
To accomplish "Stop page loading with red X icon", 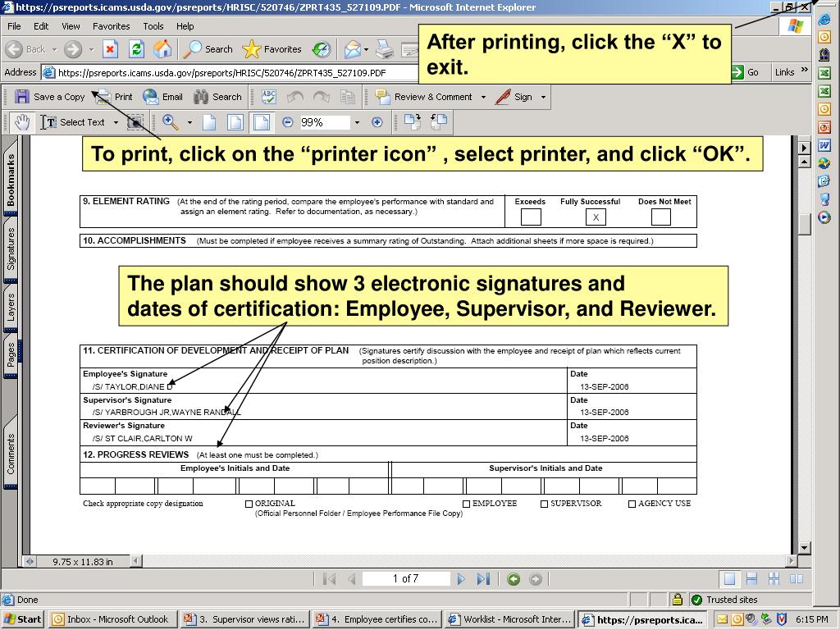I will click(110, 49).
